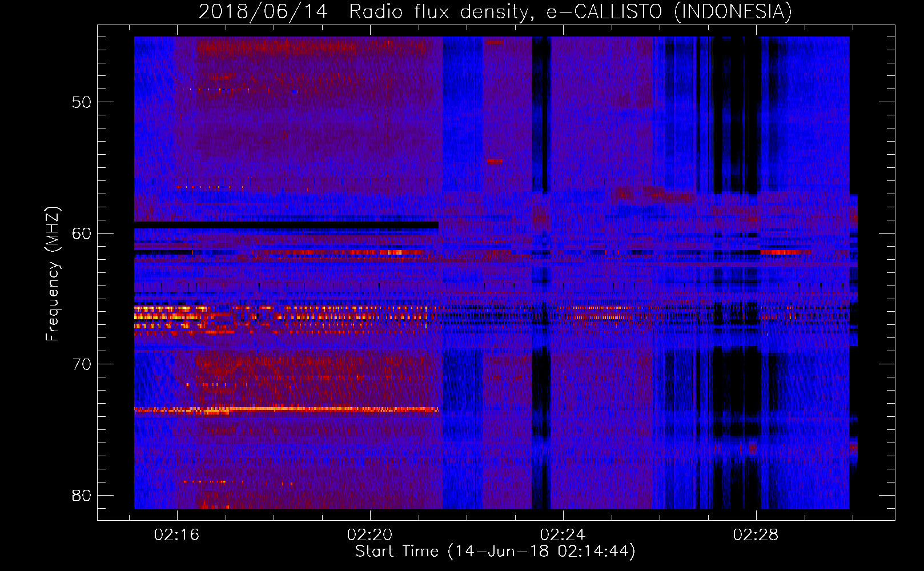The image size is (924, 571).
Task: Click the date "2018/06/14" in the title
Action: (263, 11)
